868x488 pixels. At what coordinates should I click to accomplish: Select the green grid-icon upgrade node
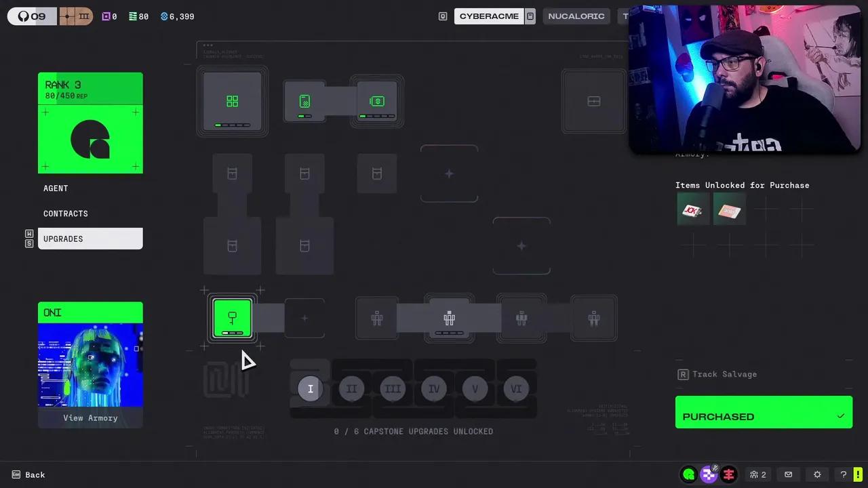[232, 101]
